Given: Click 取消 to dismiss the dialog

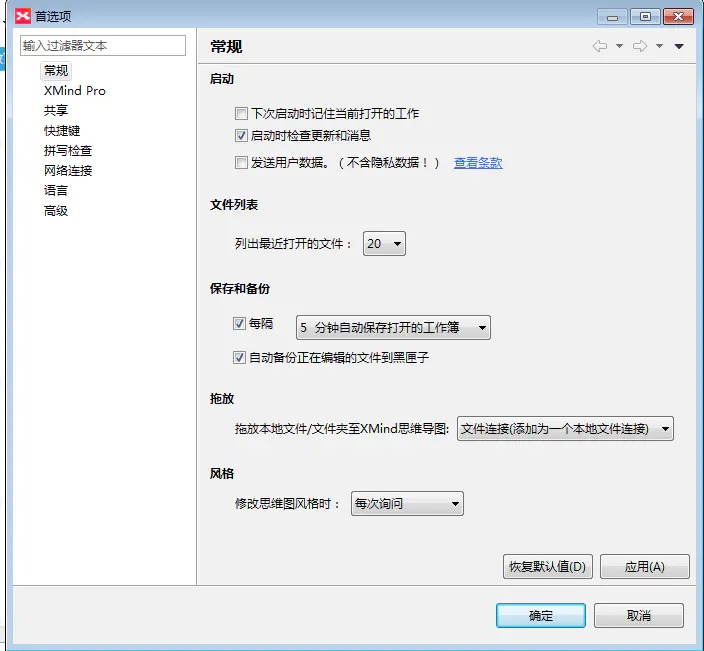Looking at the screenshot, I should pos(639,616).
